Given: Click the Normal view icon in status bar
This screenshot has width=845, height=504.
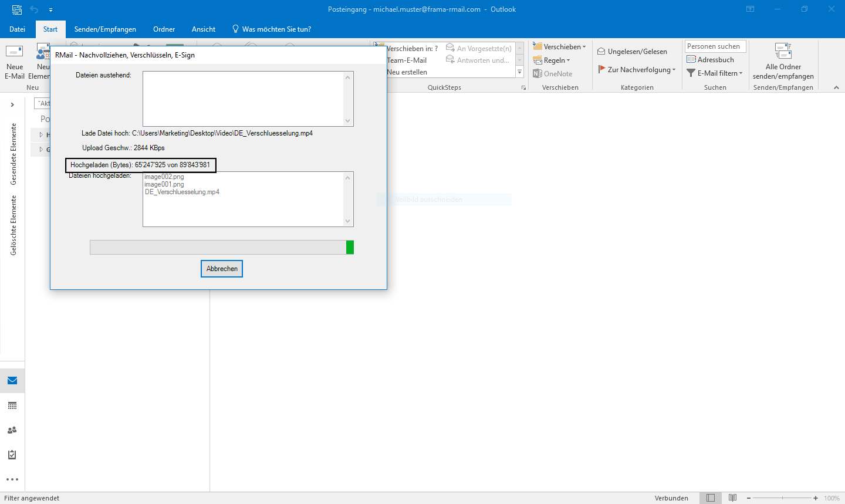Looking at the screenshot, I should pos(711,498).
